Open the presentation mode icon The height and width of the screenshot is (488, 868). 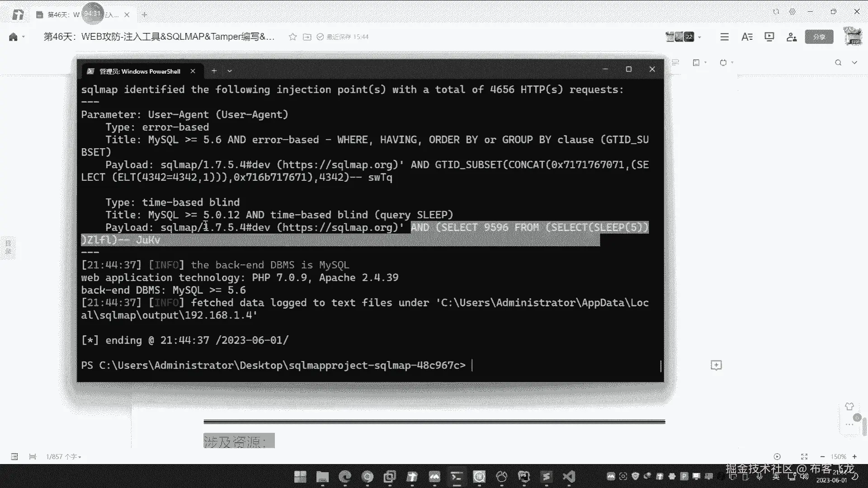(x=769, y=37)
